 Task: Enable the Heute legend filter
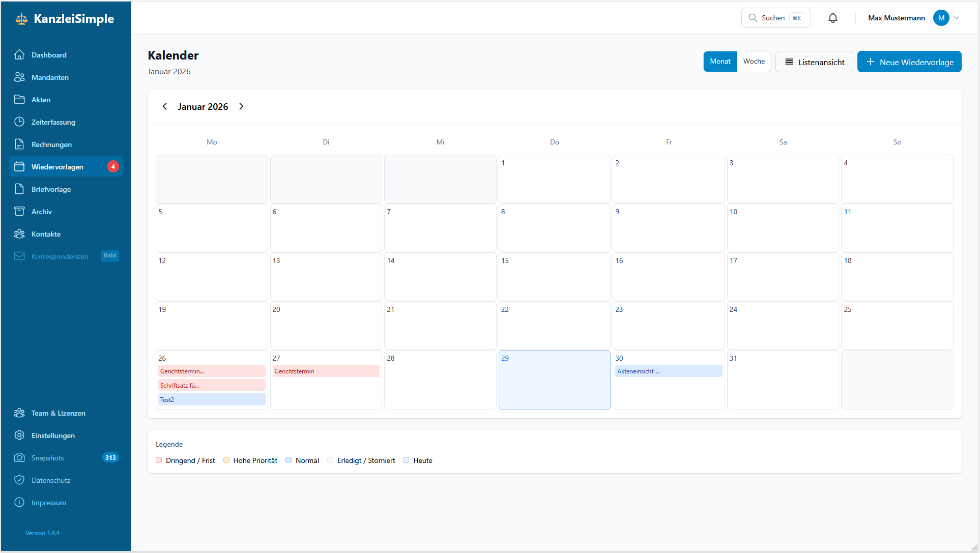coord(406,460)
